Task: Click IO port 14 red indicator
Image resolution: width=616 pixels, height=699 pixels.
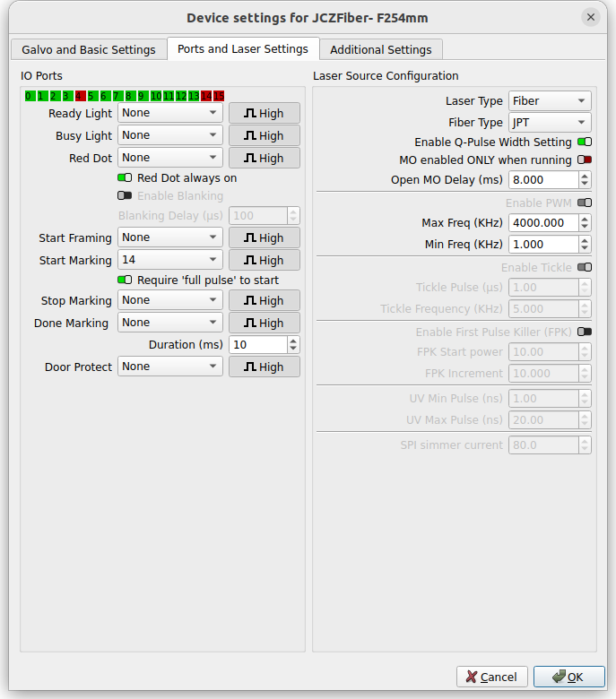Action: pyautogui.click(x=206, y=96)
